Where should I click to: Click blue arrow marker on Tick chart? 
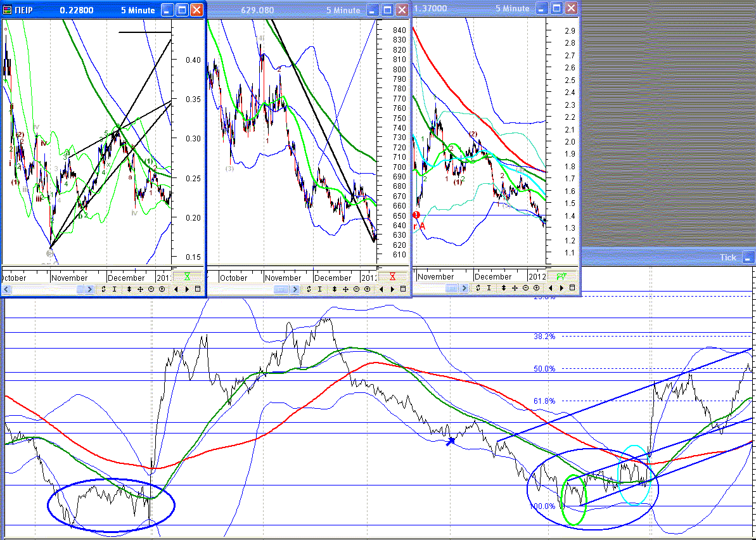pos(451,440)
